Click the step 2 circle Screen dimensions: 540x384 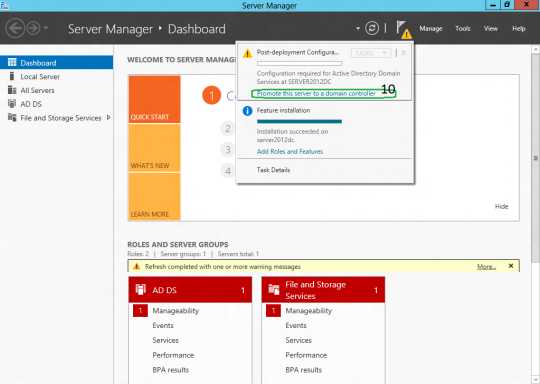(228, 129)
